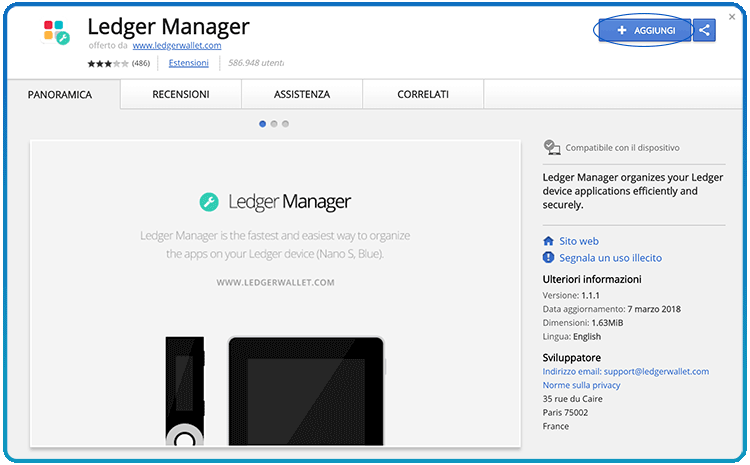Open the ASSISTENZA tab
Screen dimensions: 750x465
pyautogui.click(x=302, y=94)
